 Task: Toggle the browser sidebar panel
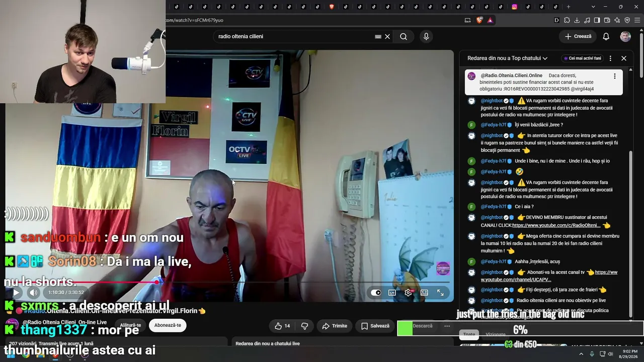point(597,20)
